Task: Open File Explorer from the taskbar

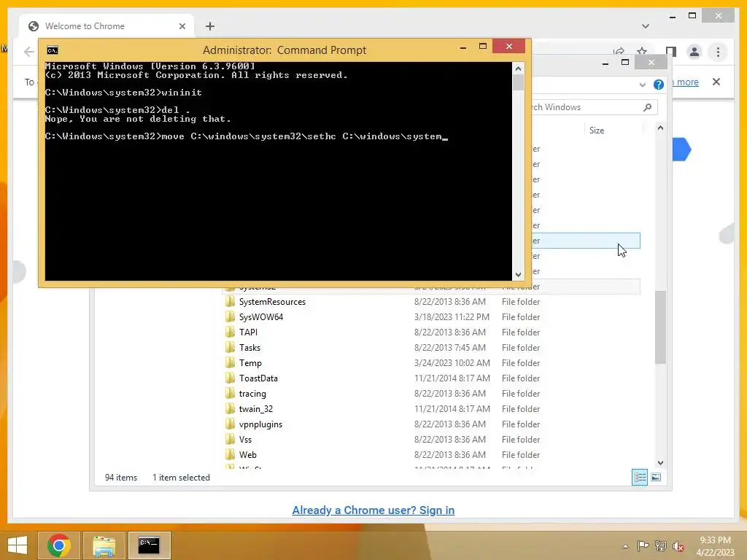Action: pyautogui.click(x=104, y=545)
